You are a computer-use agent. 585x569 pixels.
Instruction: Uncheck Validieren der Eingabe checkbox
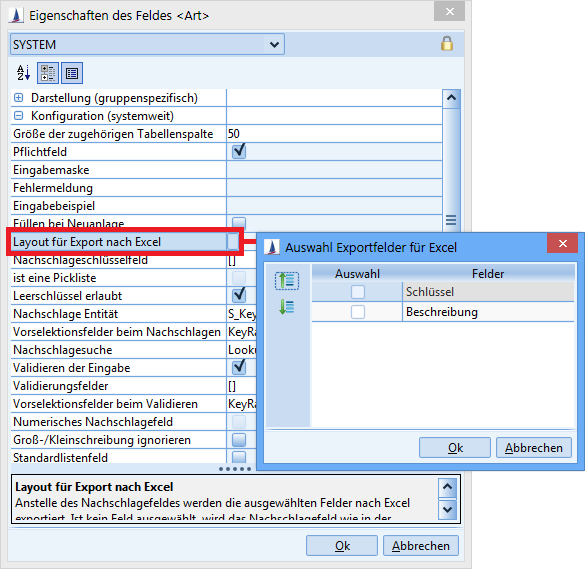click(239, 368)
